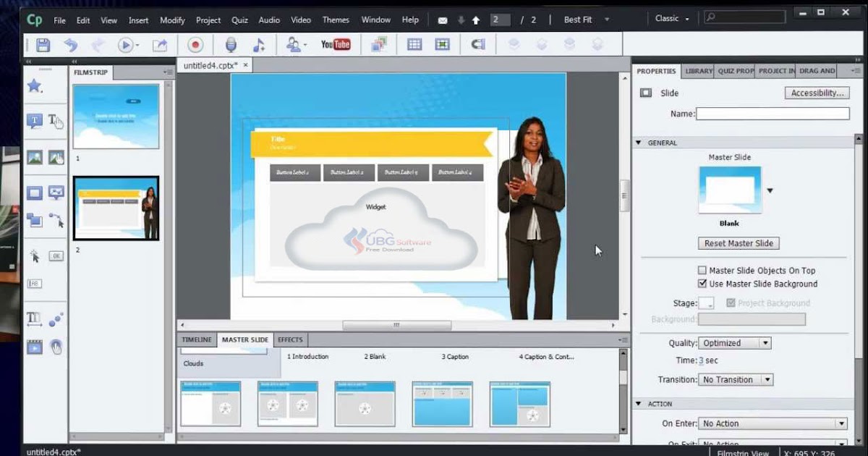Open the Classic workspace dropdown
868x456 pixels.
tap(672, 19)
